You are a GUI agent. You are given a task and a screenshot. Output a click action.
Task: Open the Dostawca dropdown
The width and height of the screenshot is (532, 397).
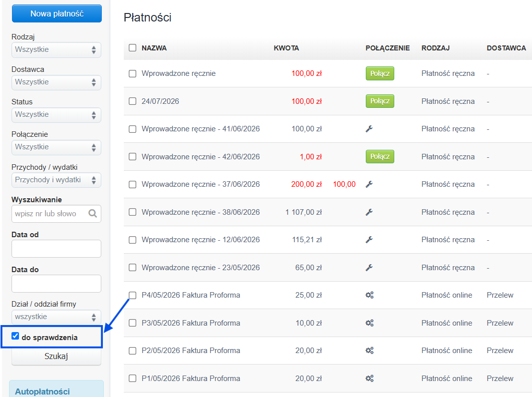[56, 82]
